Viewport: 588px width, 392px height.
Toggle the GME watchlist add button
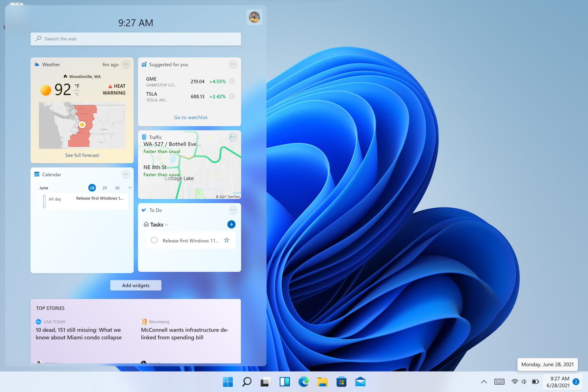233,81
